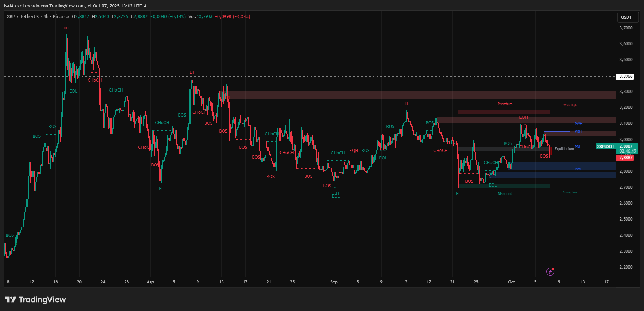The image size is (644, 311).
Task: Click the Equilibrium label on the chart
Action: point(564,149)
